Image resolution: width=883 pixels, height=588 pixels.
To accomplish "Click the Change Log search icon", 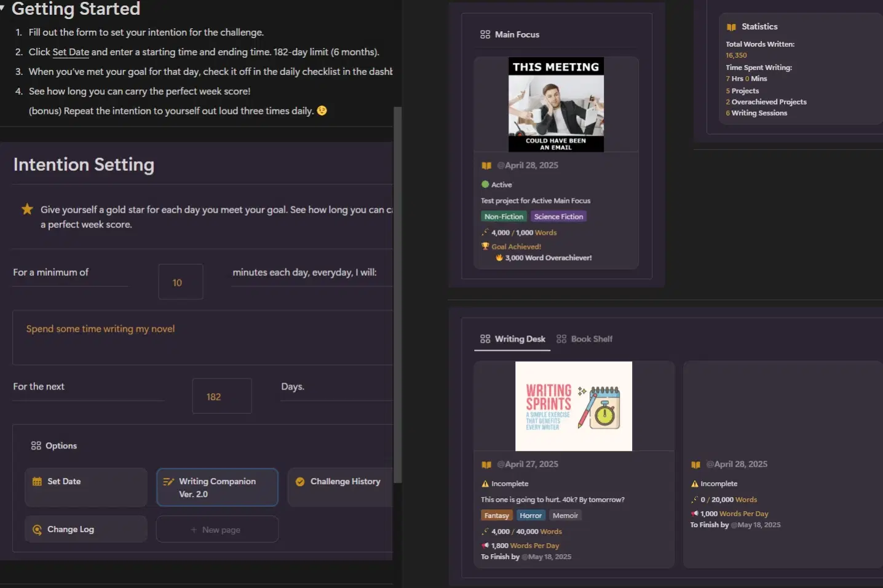I will click(x=37, y=530).
